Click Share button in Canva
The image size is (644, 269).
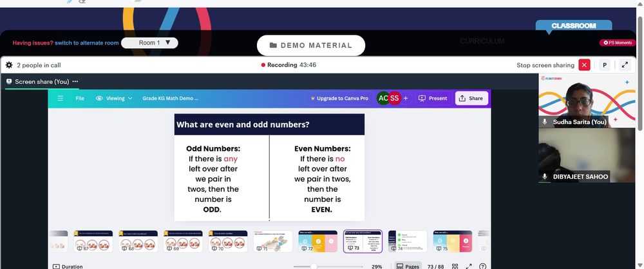pos(471,98)
